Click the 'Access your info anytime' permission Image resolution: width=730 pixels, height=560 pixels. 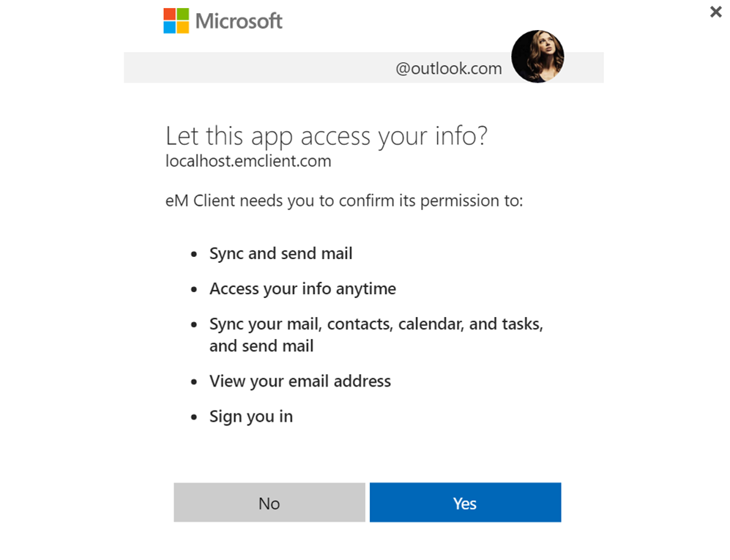tap(302, 289)
